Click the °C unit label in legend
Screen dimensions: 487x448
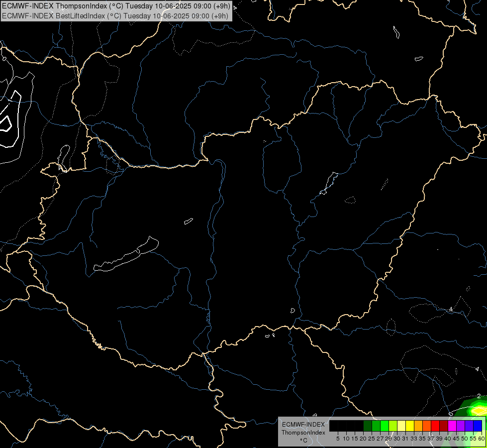tap(304, 441)
